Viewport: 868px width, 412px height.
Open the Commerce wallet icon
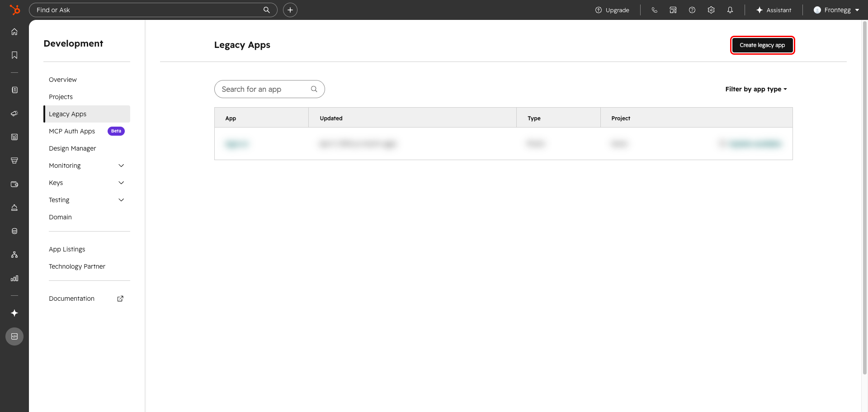14,184
